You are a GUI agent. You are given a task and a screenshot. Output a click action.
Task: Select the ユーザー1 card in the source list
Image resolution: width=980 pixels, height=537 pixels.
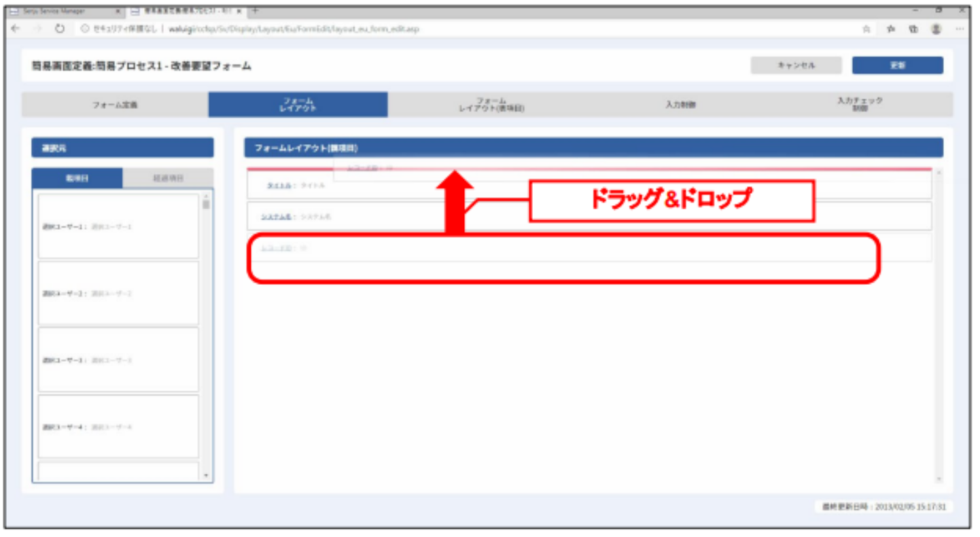[118, 226]
